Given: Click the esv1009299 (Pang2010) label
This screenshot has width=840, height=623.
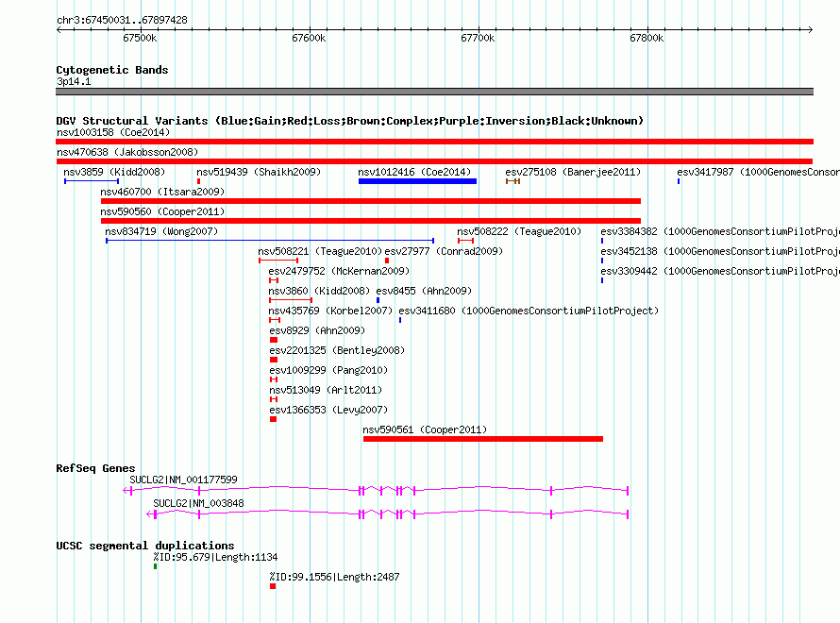Looking at the screenshot, I should tap(328, 370).
